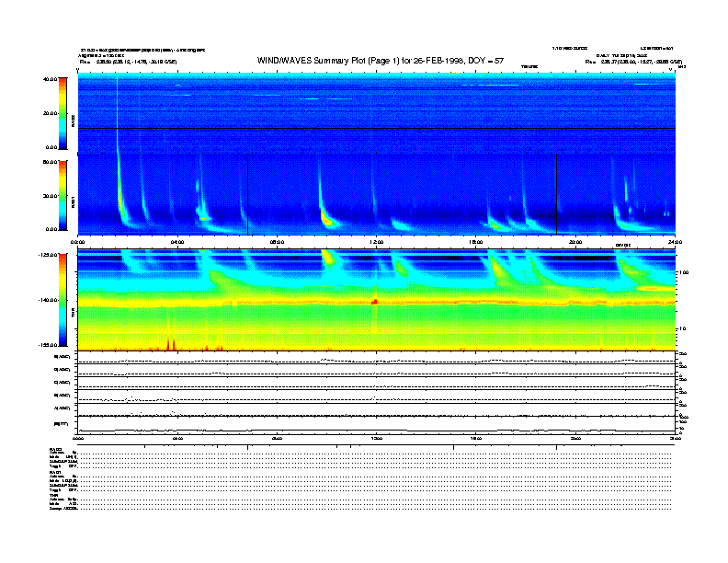Screen dimensions: 728x563
Task: Click the 00:00 tick label below RAD1 panel
Action: click(x=77, y=242)
